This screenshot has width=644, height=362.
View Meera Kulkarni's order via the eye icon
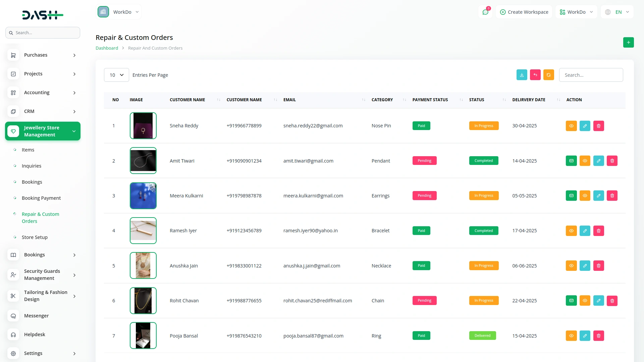[585, 196]
